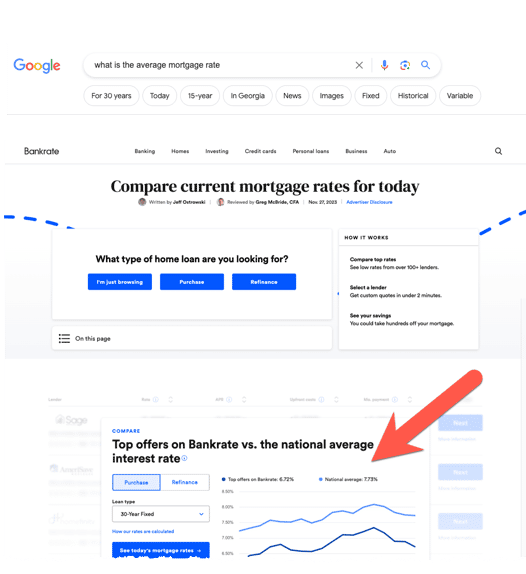Select the 'Today' filter chip
This screenshot has height=574, width=526.
(x=160, y=96)
